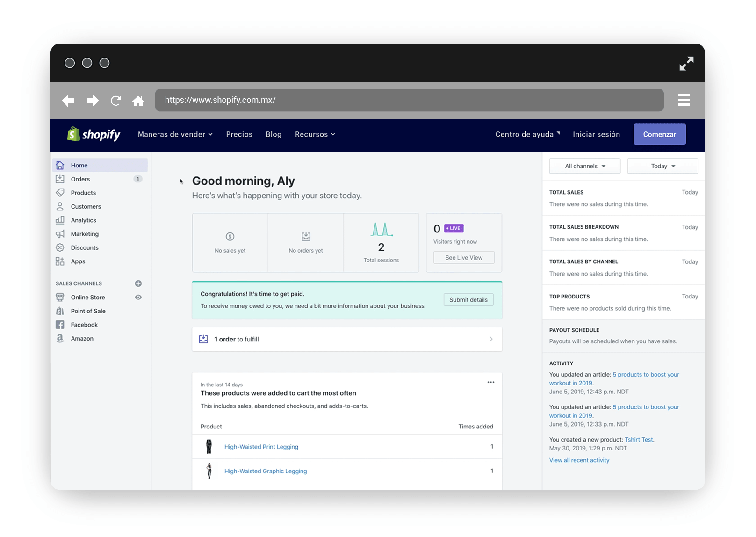Click the Shopify logo
756x537 pixels.
click(94, 134)
